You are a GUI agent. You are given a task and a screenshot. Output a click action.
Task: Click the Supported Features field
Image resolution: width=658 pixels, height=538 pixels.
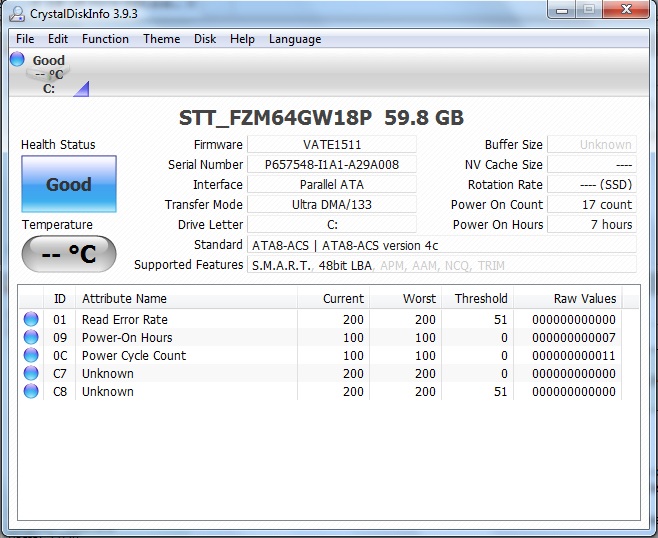tap(442, 265)
